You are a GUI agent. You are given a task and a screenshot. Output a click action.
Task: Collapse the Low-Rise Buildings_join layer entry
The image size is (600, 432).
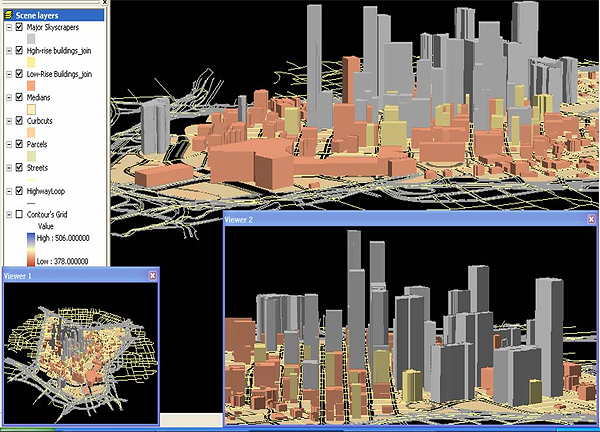point(9,74)
